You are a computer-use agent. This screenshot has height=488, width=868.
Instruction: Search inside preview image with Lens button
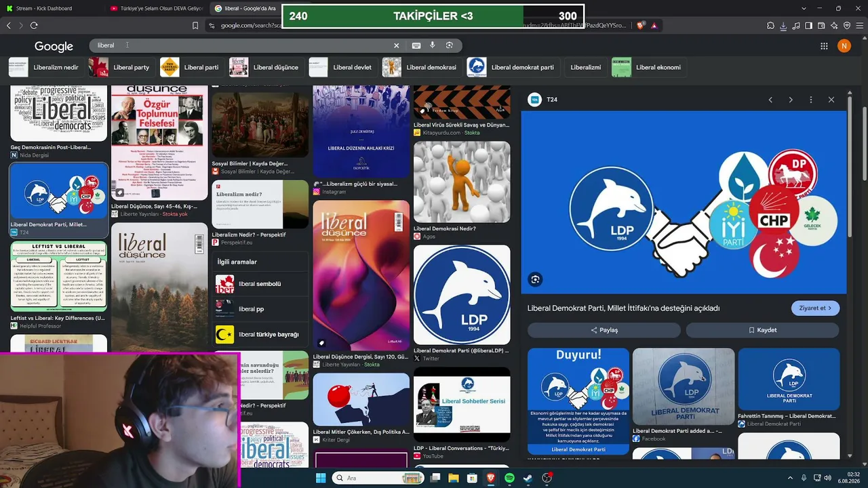click(536, 279)
